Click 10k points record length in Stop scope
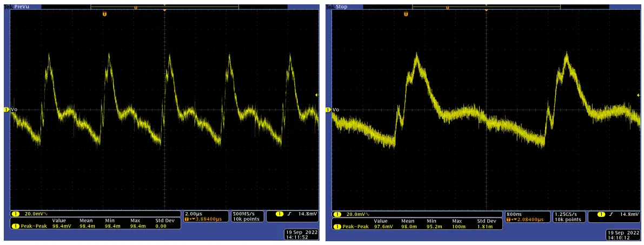The height and width of the screenshot is (245, 644). (568, 219)
